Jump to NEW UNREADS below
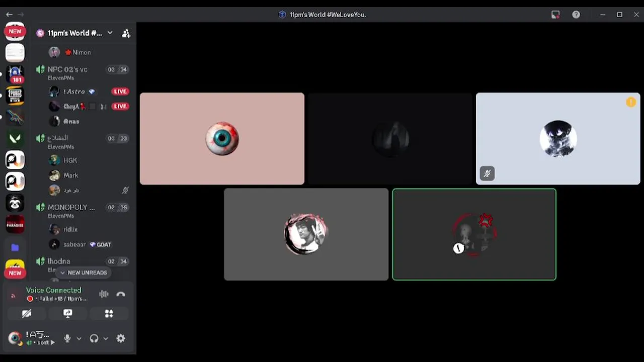The image size is (644, 362). tap(84, 273)
